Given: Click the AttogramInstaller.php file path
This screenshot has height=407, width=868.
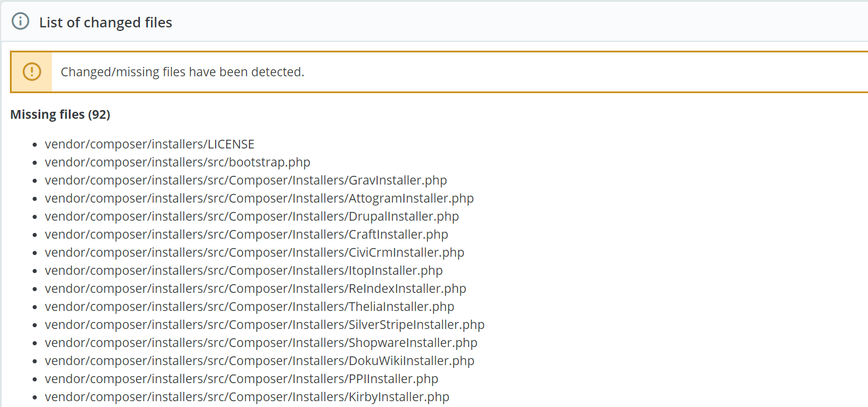Looking at the screenshot, I should tap(259, 198).
